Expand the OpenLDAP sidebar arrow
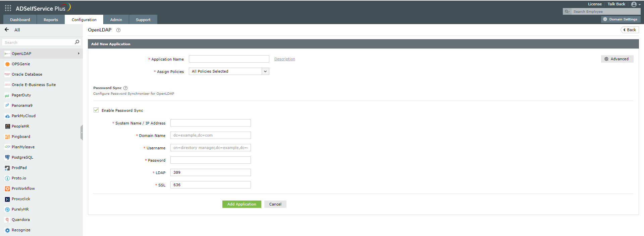 click(x=79, y=54)
